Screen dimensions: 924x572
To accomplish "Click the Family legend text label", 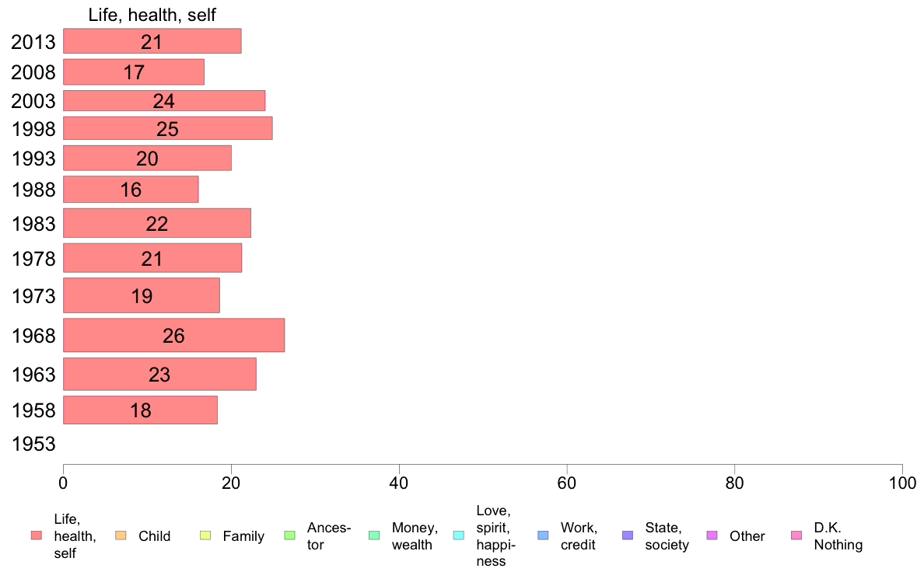I will click(243, 536).
